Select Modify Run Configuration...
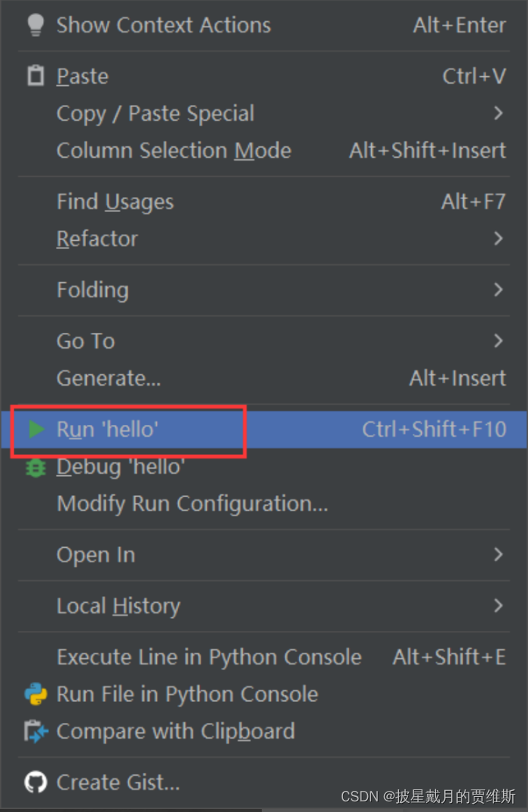 point(192,503)
